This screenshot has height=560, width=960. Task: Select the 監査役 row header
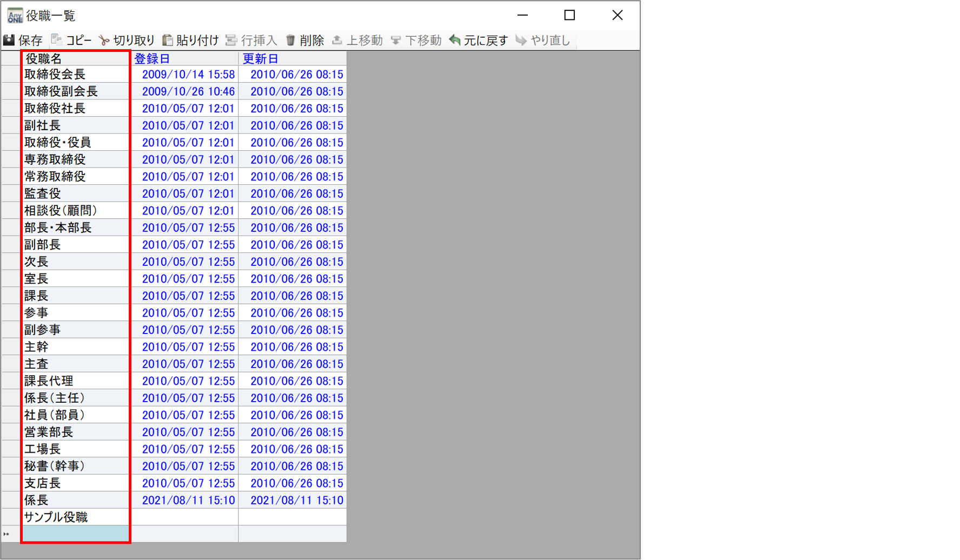(x=11, y=194)
